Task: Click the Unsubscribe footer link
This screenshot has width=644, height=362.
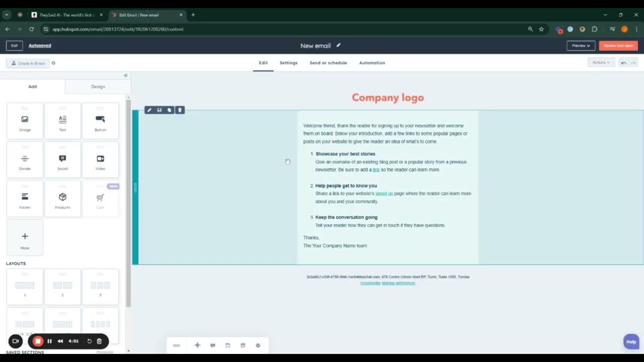Action: [370, 283]
